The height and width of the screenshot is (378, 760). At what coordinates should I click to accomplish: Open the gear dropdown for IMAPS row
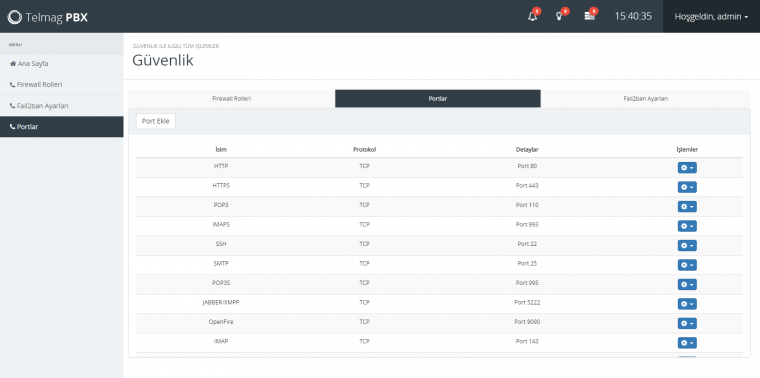click(687, 226)
